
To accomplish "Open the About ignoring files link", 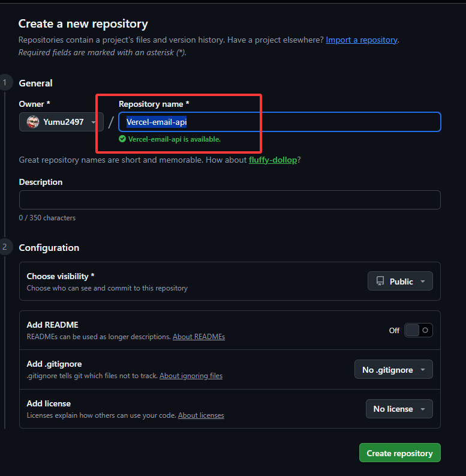I will (x=191, y=376).
